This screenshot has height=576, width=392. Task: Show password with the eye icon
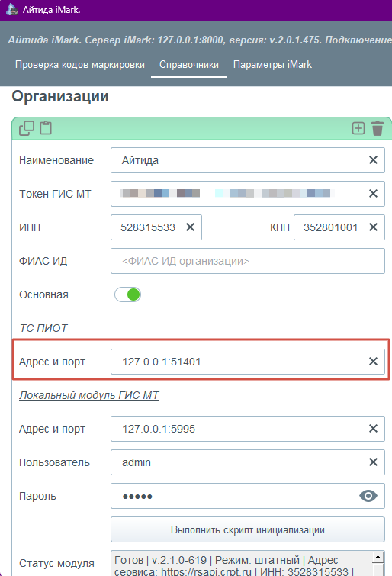(x=368, y=496)
